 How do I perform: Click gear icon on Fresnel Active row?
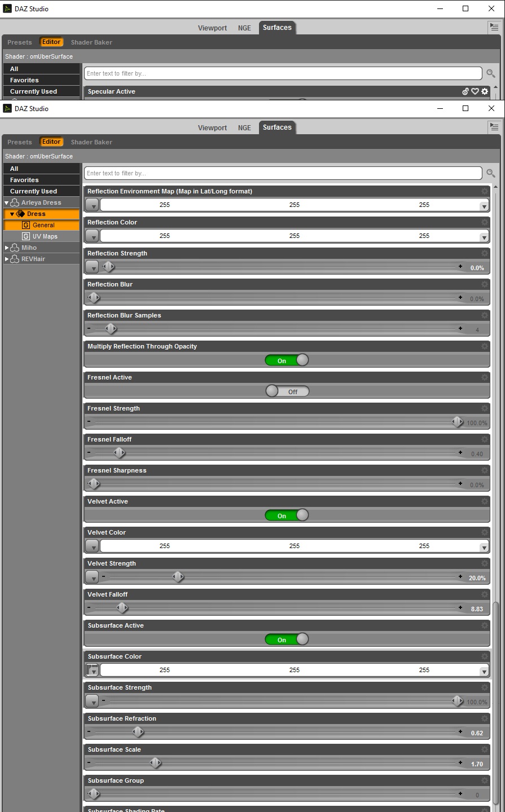pos(484,377)
